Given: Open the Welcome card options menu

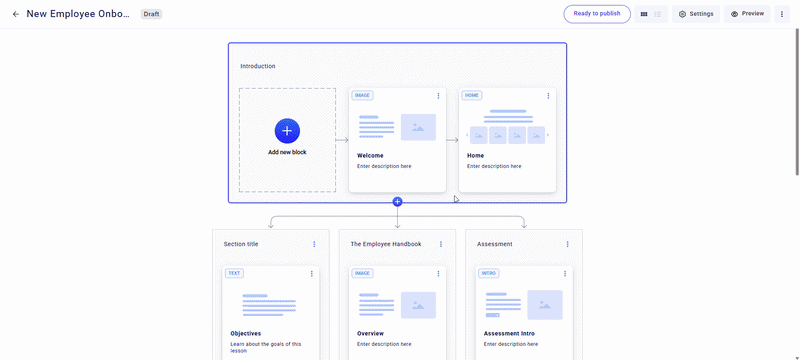Looking at the screenshot, I should [438, 96].
